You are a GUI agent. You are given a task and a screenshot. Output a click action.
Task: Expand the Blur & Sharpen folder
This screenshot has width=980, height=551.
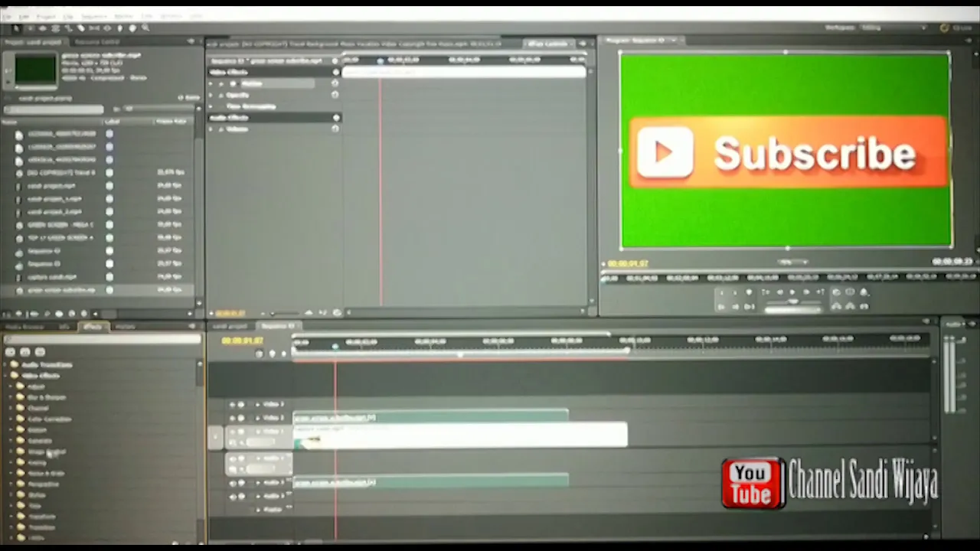pyautogui.click(x=11, y=397)
